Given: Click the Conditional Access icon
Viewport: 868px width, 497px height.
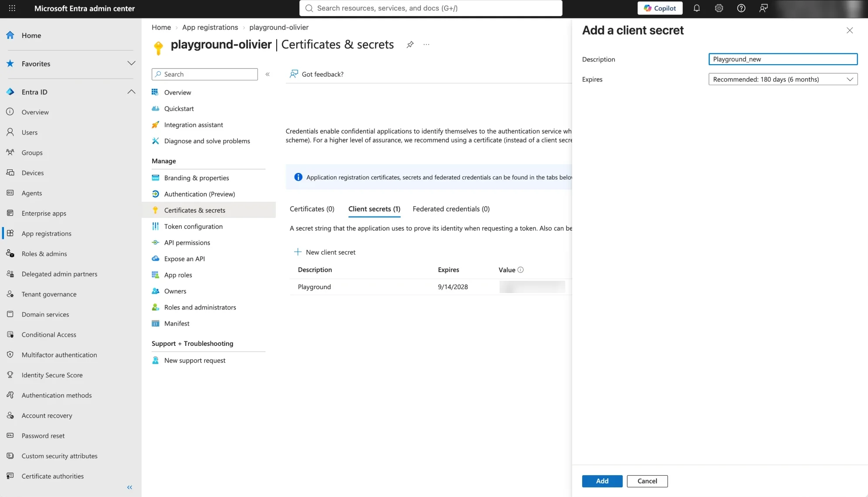Looking at the screenshot, I should pyautogui.click(x=10, y=335).
